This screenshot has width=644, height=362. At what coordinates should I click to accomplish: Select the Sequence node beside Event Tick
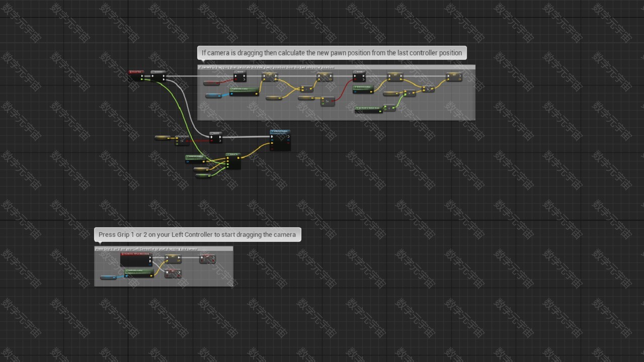click(x=158, y=76)
